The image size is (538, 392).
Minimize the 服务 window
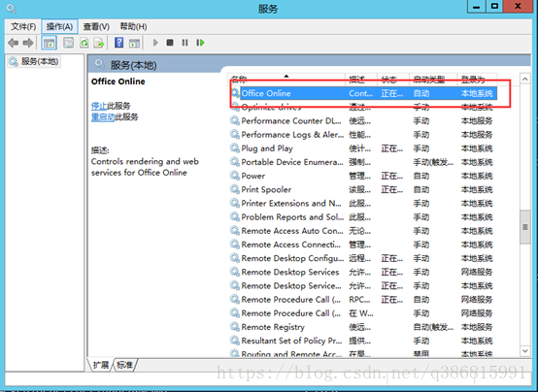point(477,6)
